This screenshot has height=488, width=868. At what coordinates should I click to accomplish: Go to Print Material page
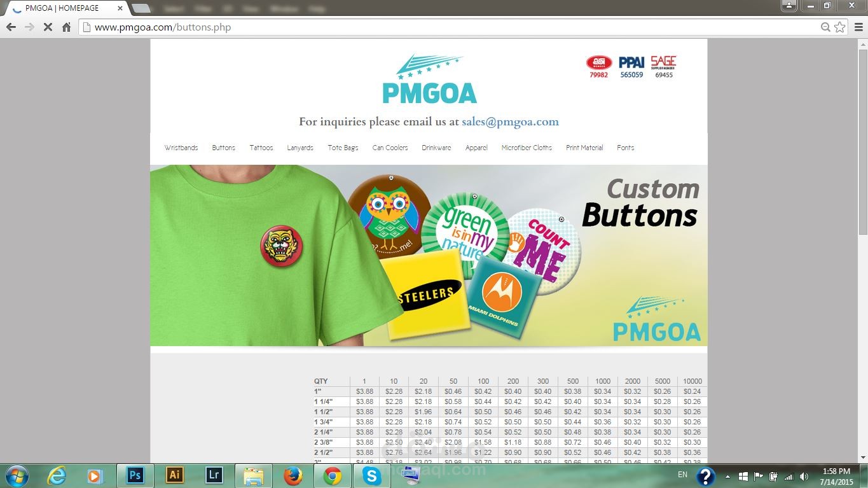(584, 148)
